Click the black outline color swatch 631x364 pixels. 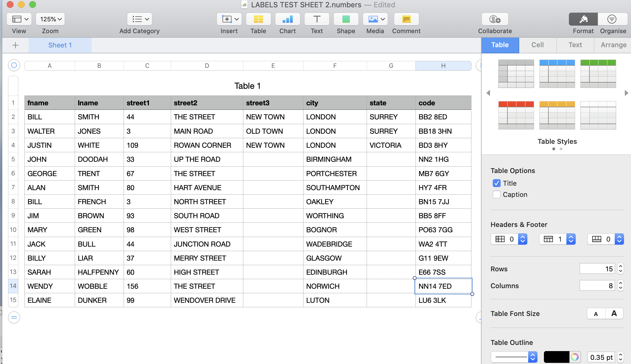click(x=556, y=357)
